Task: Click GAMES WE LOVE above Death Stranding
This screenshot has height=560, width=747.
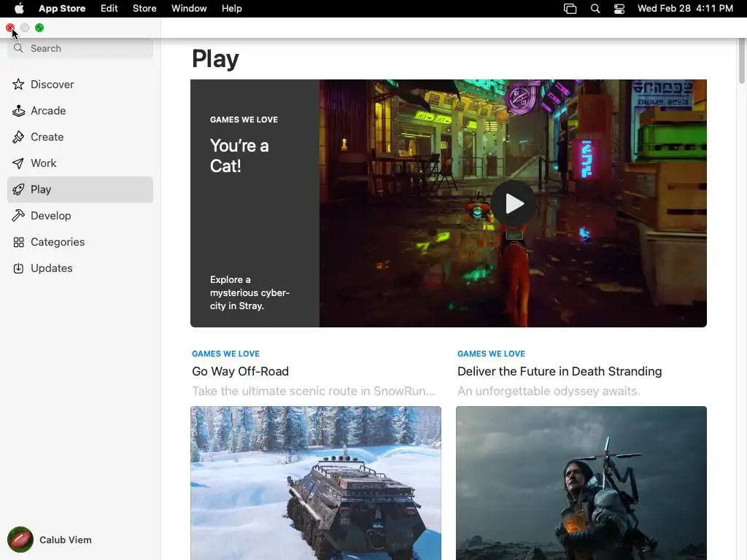Action: coord(491,354)
